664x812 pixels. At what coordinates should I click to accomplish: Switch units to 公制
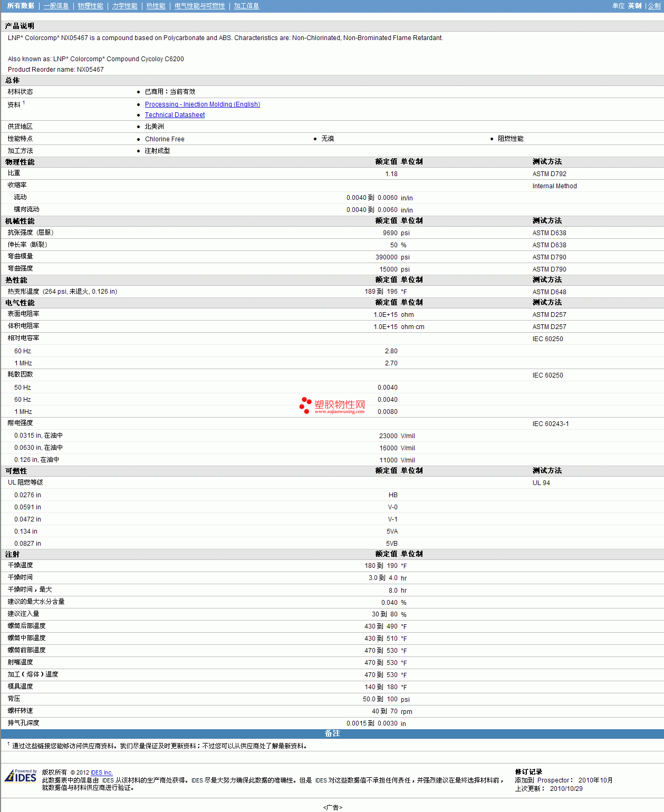click(654, 6)
